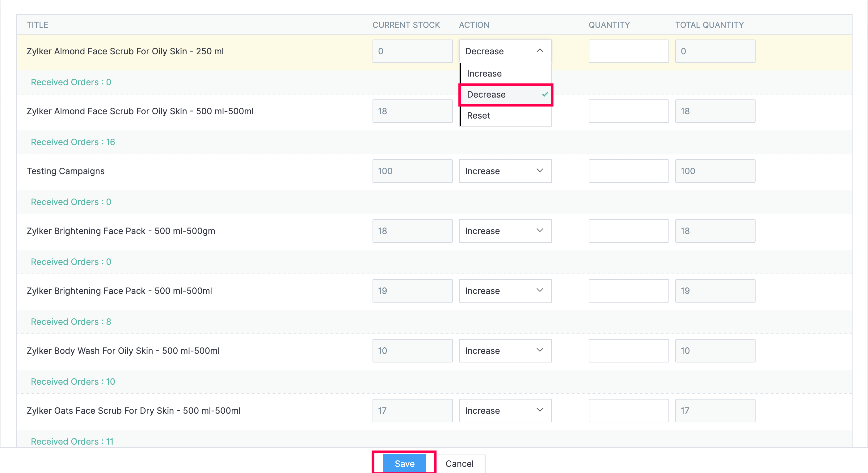Expand action dropdown for Brightening Face Pack 500ml

point(505,291)
